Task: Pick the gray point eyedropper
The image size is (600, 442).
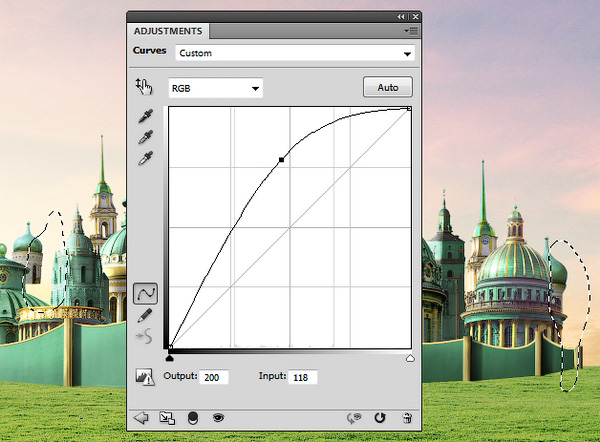Action: coord(145,137)
